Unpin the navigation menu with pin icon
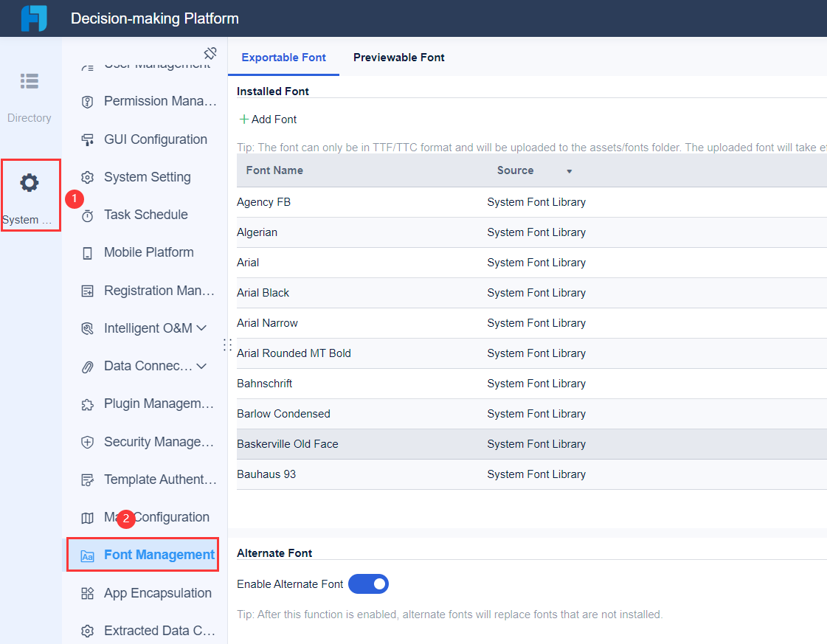 pos(210,53)
